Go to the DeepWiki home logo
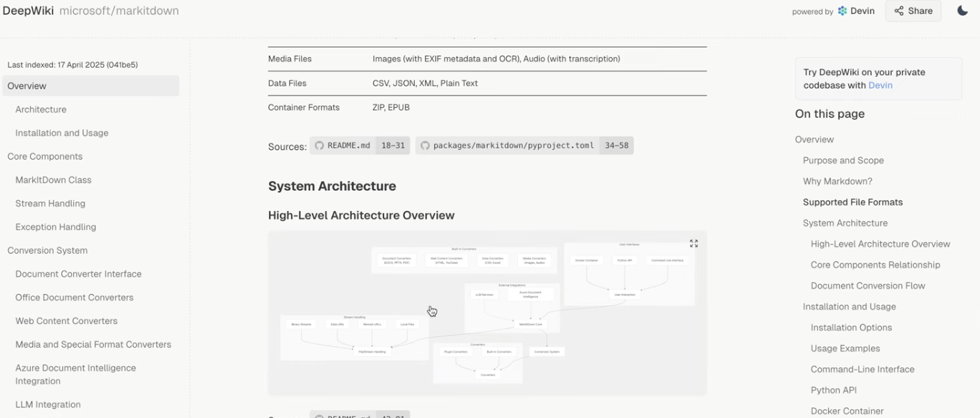The image size is (980, 418). (x=28, y=10)
